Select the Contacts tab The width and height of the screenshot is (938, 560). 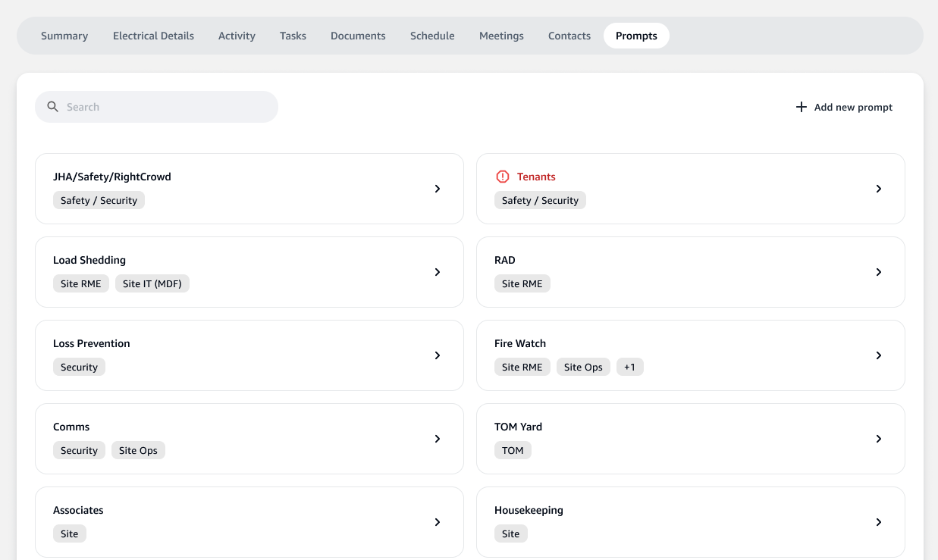tap(569, 36)
